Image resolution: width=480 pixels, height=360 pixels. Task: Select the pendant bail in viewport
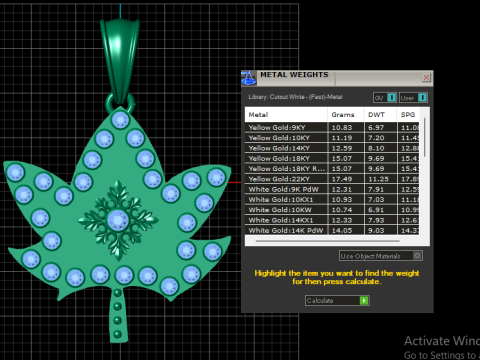point(120,60)
